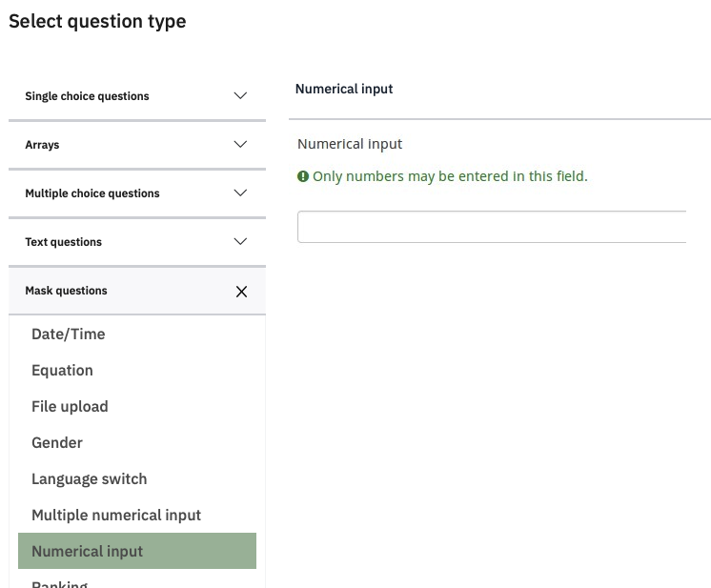Click the Multiple choice questions header text
Viewport: 711px width, 588px height.
[x=92, y=193]
